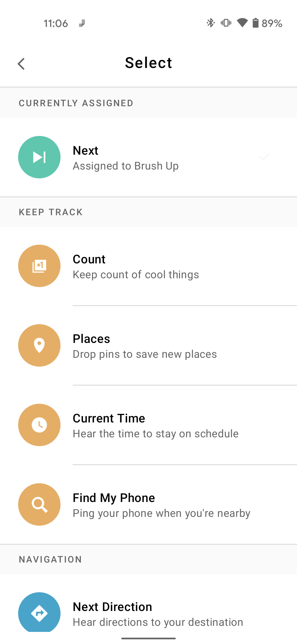
Task: Tap the checkmark beside Next
Action: [x=265, y=157]
